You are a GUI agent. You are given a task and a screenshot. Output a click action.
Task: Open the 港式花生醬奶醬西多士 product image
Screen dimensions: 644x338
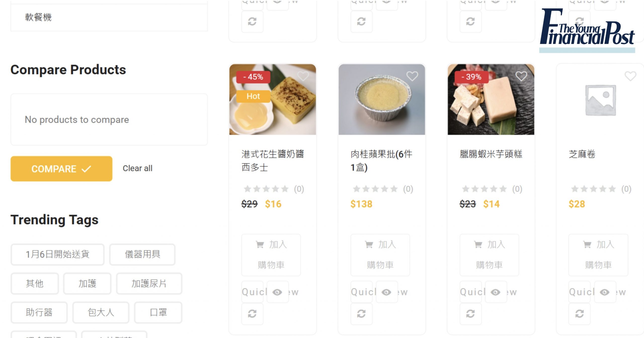(x=273, y=99)
